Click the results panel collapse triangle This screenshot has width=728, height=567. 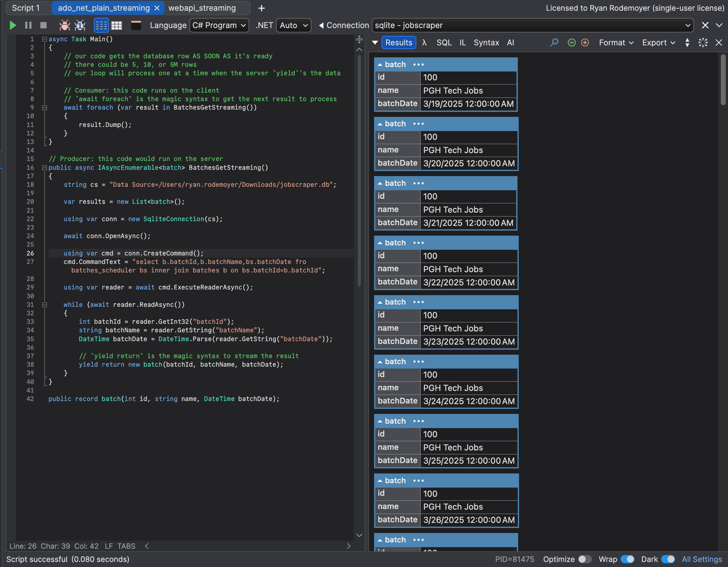click(375, 43)
